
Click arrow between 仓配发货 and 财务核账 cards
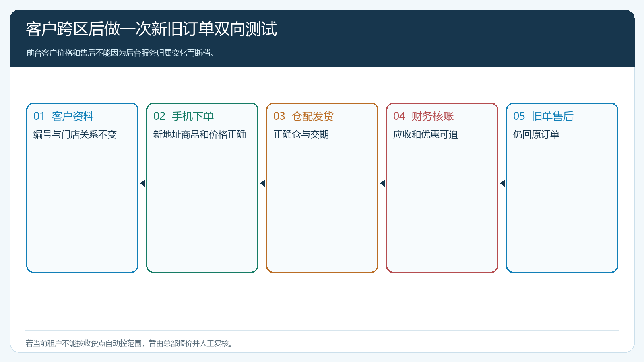click(382, 183)
